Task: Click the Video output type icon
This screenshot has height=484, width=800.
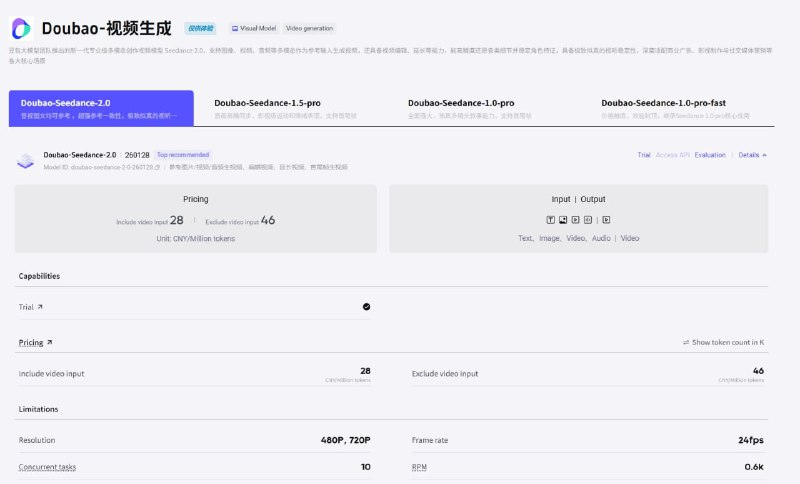Action: coord(606,220)
